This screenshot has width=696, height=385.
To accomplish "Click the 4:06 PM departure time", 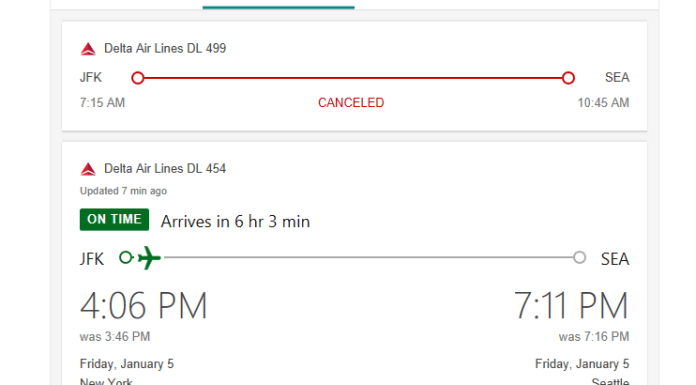I will (x=143, y=306).
